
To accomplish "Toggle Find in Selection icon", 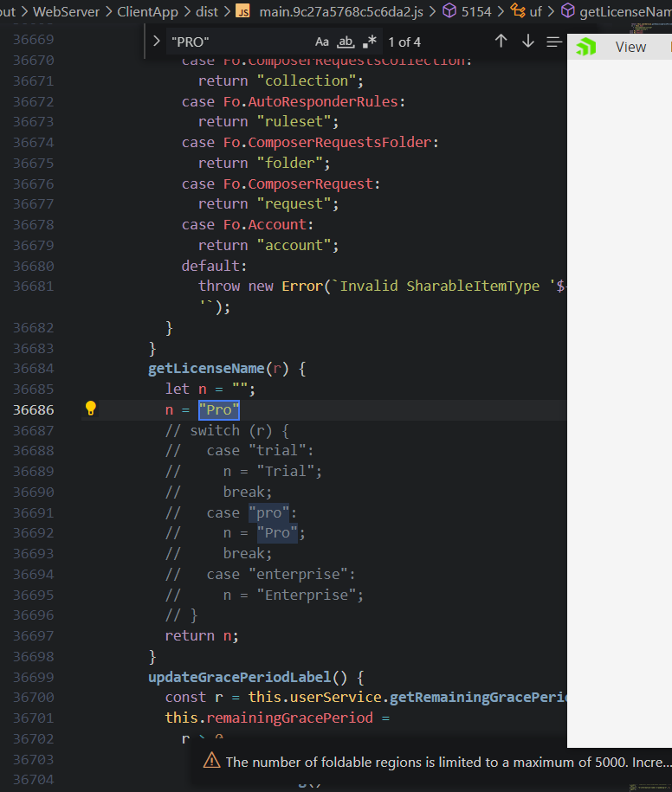I will [x=554, y=42].
